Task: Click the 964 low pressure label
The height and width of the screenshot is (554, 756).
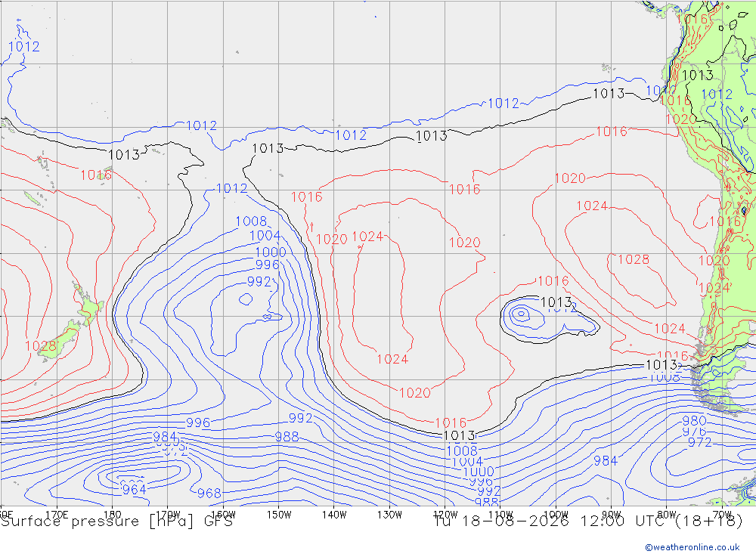Action: coord(134,490)
